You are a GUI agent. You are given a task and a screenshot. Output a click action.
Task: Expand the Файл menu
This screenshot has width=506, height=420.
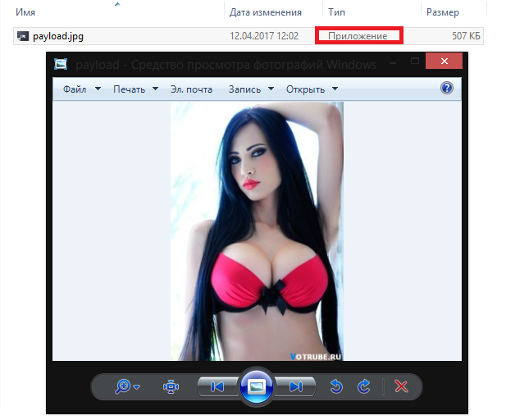coord(81,89)
